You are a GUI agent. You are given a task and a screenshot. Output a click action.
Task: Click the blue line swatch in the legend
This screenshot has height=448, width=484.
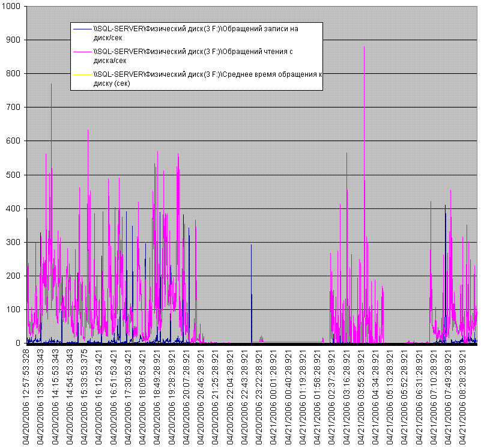[x=82, y=29]
